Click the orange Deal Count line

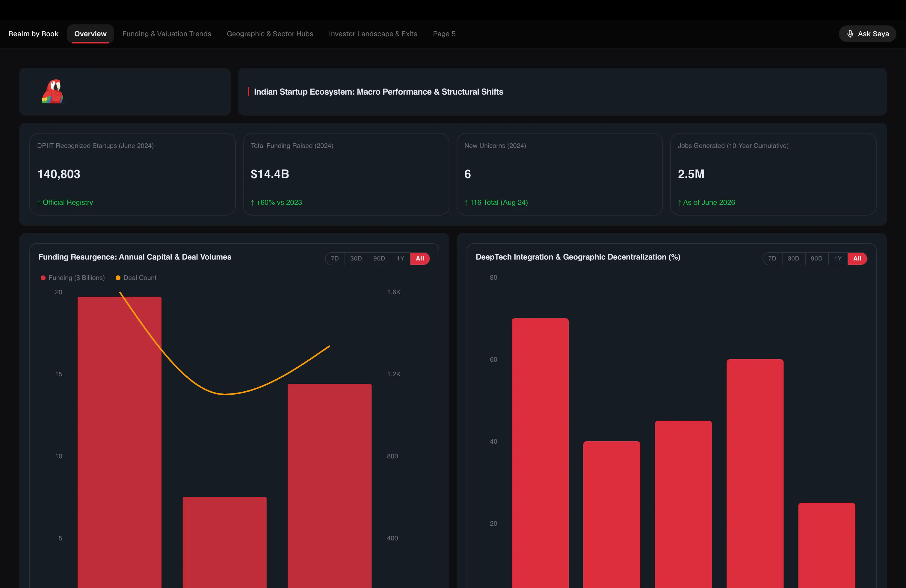click(x=224, y=394)
